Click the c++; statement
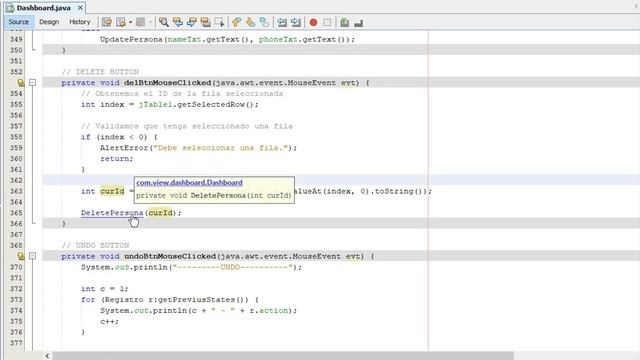 [109, 321]
